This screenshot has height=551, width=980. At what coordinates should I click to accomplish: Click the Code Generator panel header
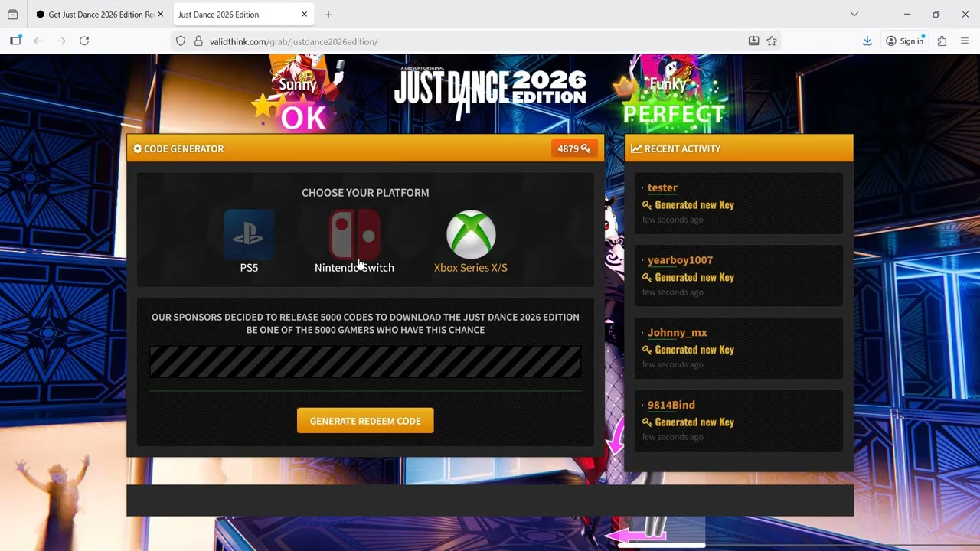pos(365,148)
